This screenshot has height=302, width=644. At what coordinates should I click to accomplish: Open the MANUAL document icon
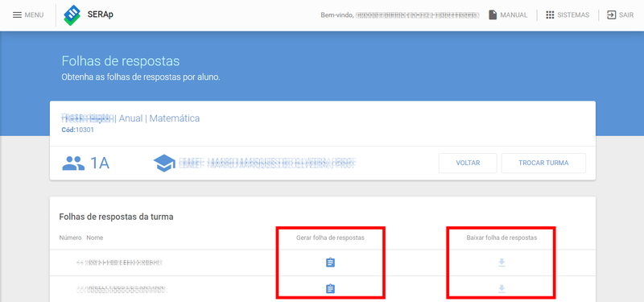pyautogui.click(x=493, y=14)
